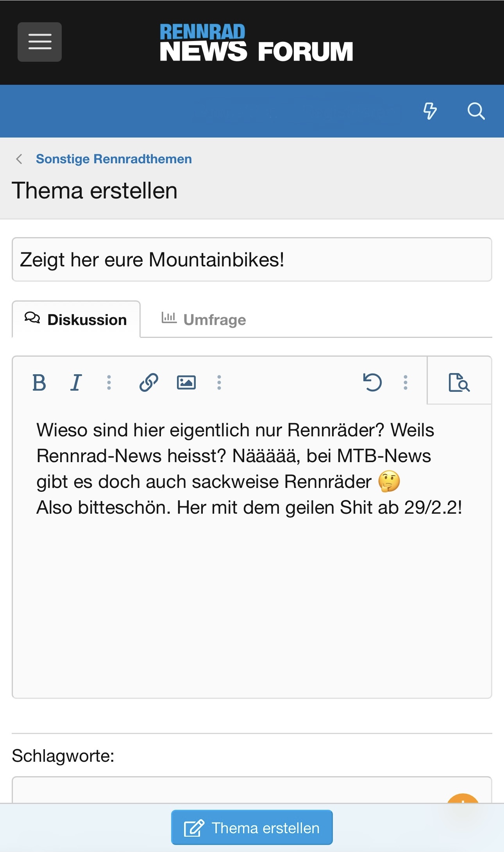
Task: Select the Diskussion tab
Action: coord(76,320)
